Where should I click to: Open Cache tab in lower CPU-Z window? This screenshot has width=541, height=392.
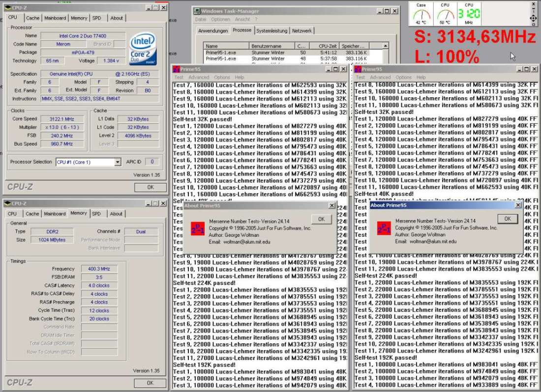[x=32, y=214]
